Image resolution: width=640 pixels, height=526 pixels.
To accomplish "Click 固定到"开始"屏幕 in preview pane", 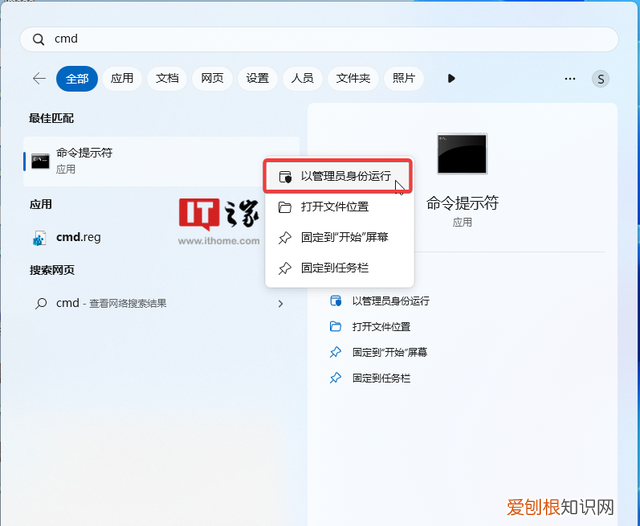I will click(390, 352).
